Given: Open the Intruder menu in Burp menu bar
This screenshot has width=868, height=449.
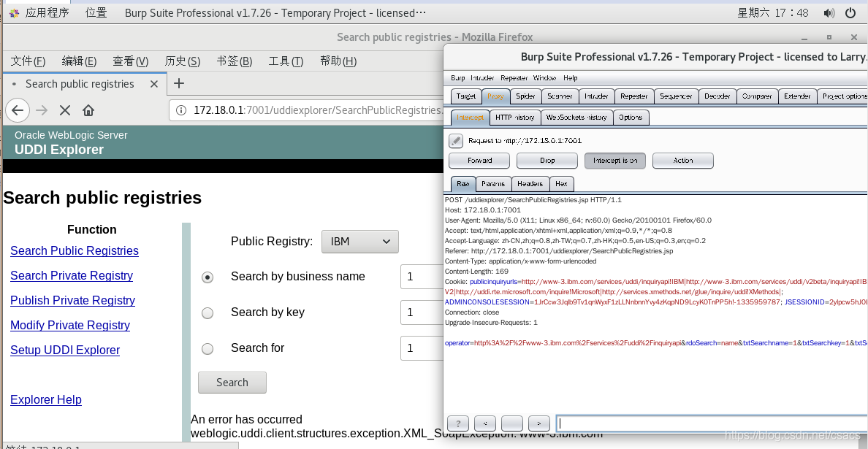Looking at the screenshot, I should pos(482,78).
